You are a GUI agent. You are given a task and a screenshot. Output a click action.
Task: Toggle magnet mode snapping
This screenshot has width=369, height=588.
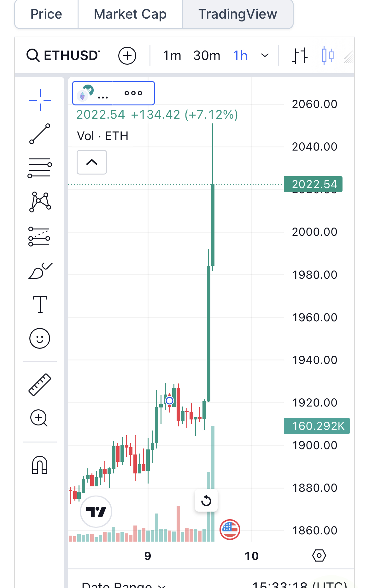(40, 465)
